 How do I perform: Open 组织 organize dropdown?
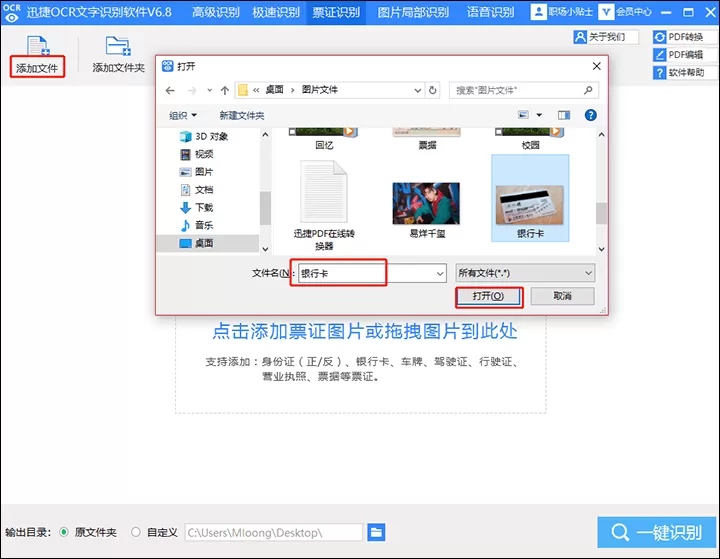pyautogui.click(x=183, y=115)
